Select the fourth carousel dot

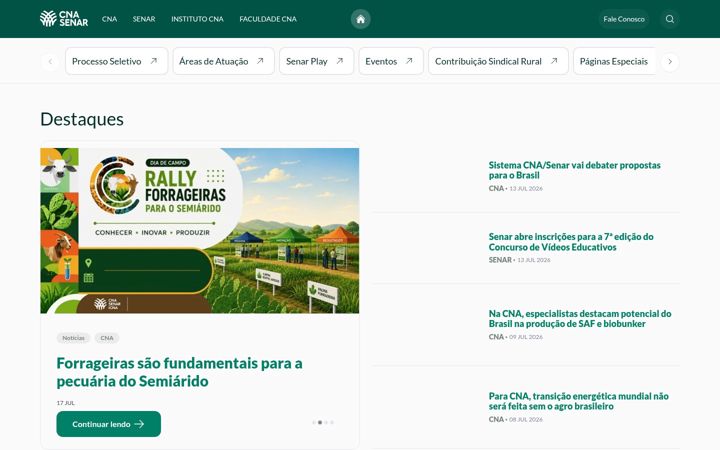(332, 422)
